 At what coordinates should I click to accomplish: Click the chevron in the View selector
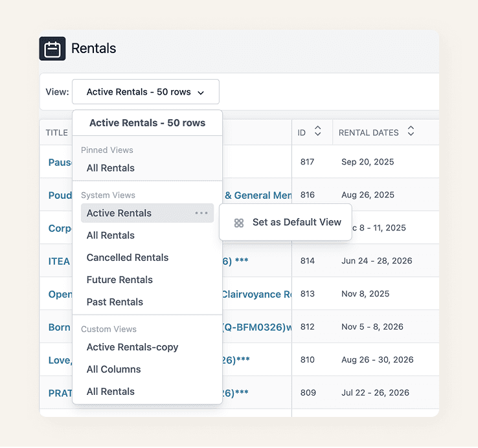pos(201,93)
